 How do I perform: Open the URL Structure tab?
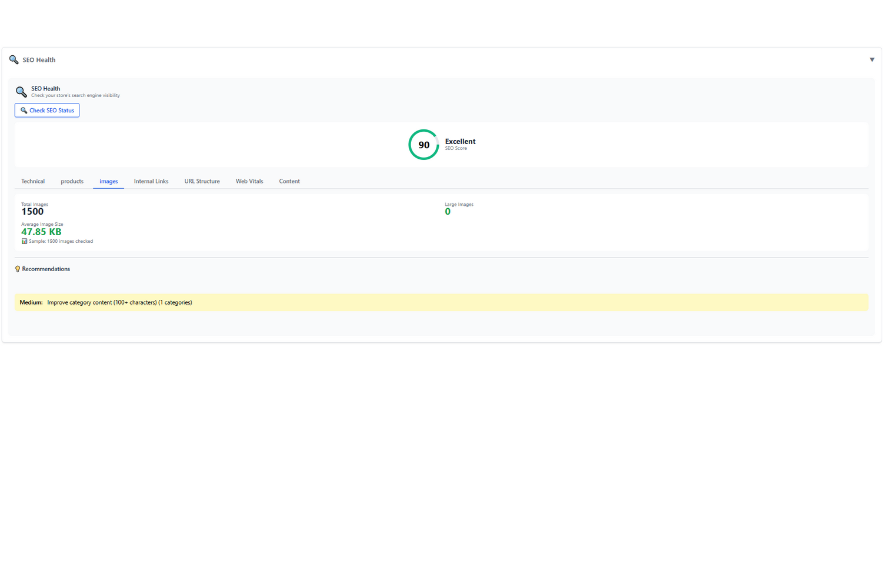202,181
